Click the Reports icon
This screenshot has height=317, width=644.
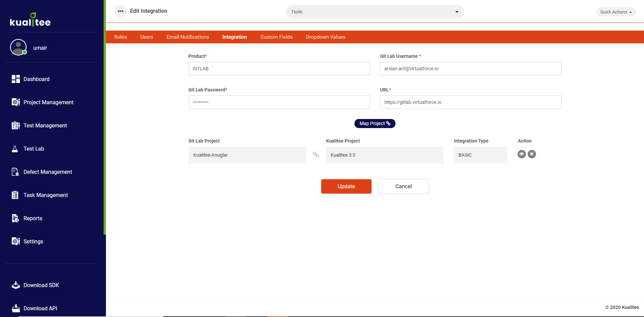15,218
